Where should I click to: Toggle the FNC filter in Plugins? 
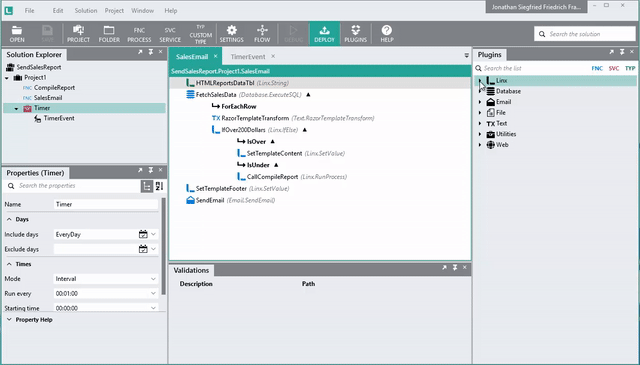(597, 68)
